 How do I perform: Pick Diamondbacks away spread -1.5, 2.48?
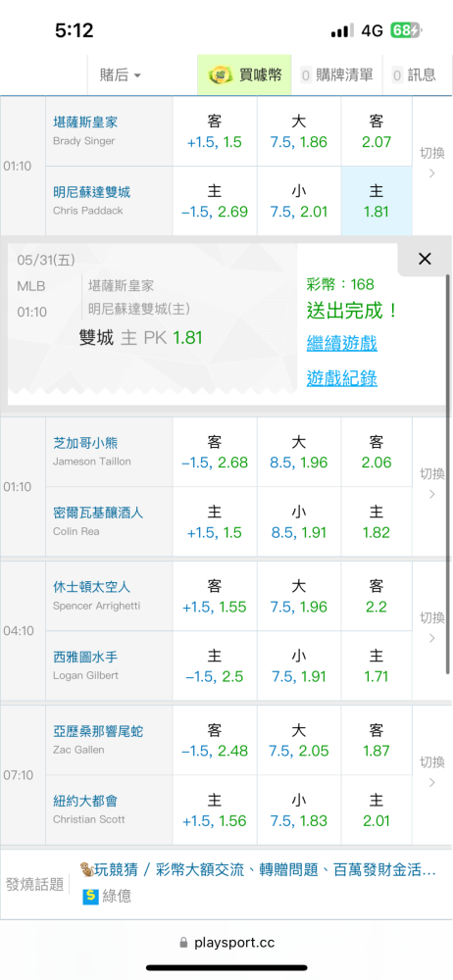coord(215,741)
